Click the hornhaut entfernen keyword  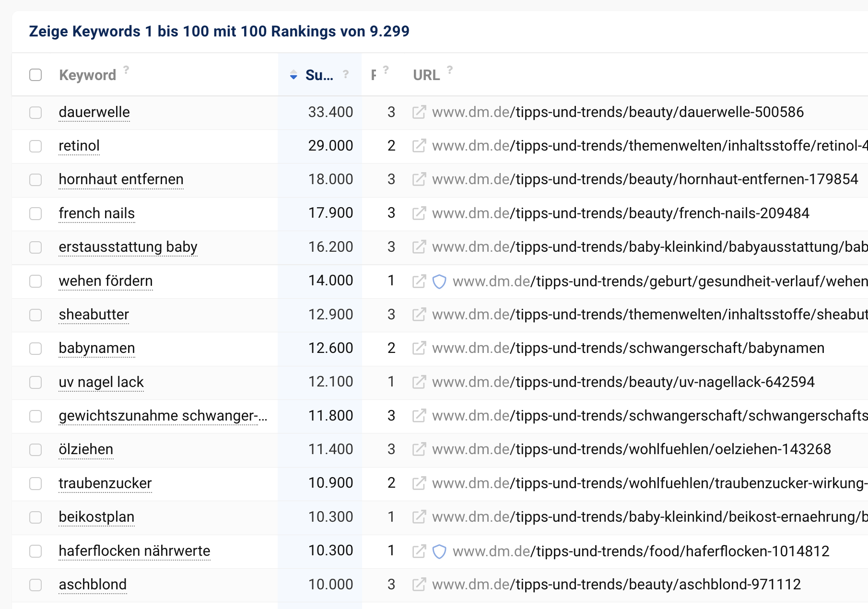(x=121, y=179)
